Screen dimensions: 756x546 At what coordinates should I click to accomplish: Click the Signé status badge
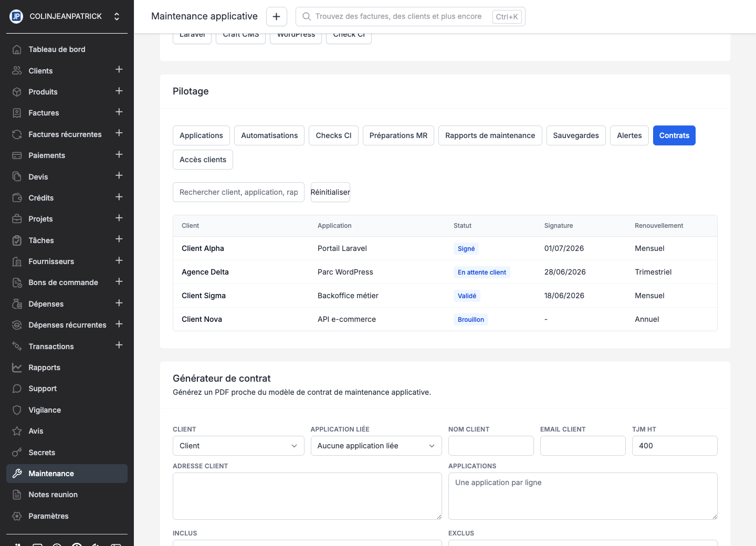click(466, 249)
